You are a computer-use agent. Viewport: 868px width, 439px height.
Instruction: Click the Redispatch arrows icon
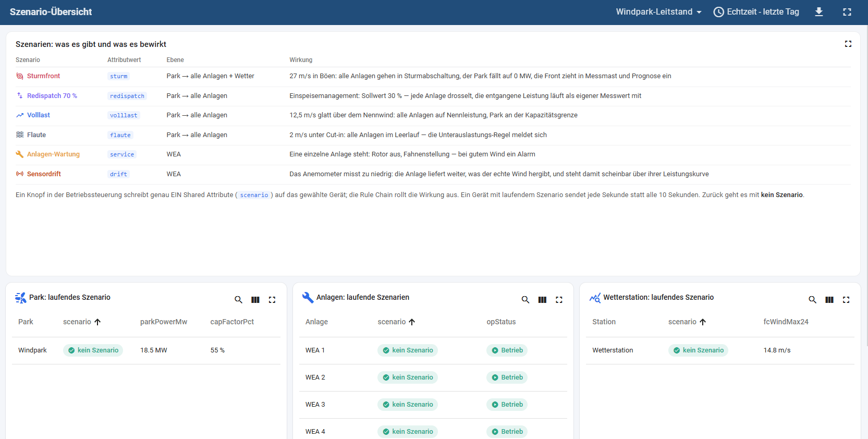coord(20,96)
